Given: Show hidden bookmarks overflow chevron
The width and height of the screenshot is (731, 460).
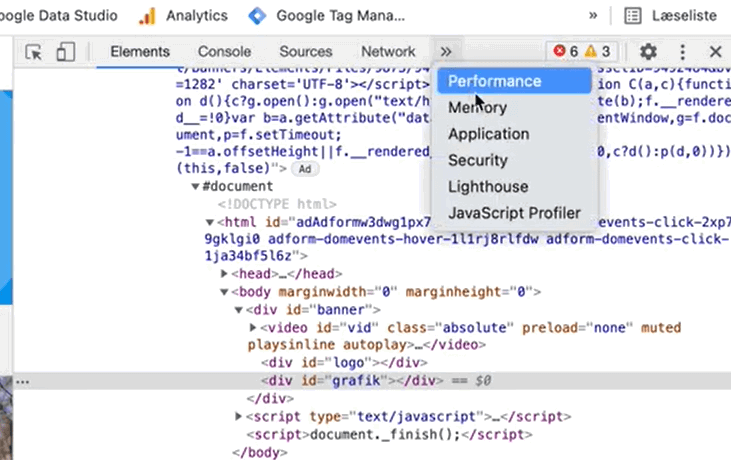Looking at the screenshot, I should [593, 15].
